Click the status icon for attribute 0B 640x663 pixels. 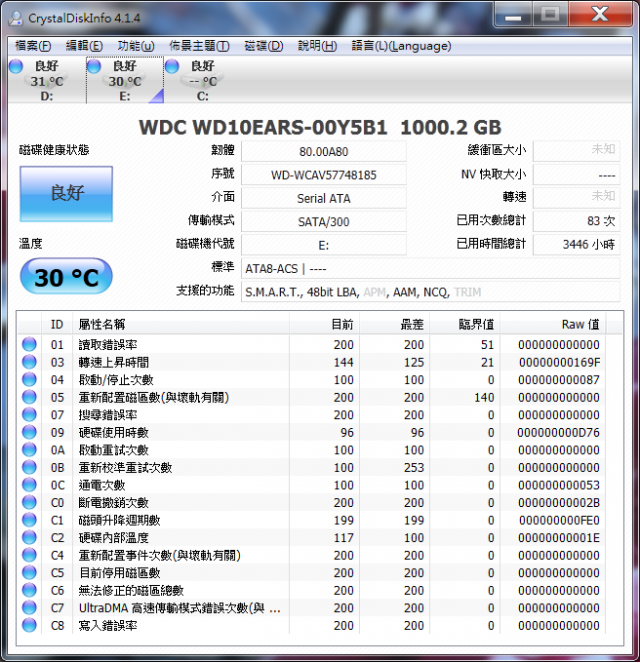click(29, 467)
